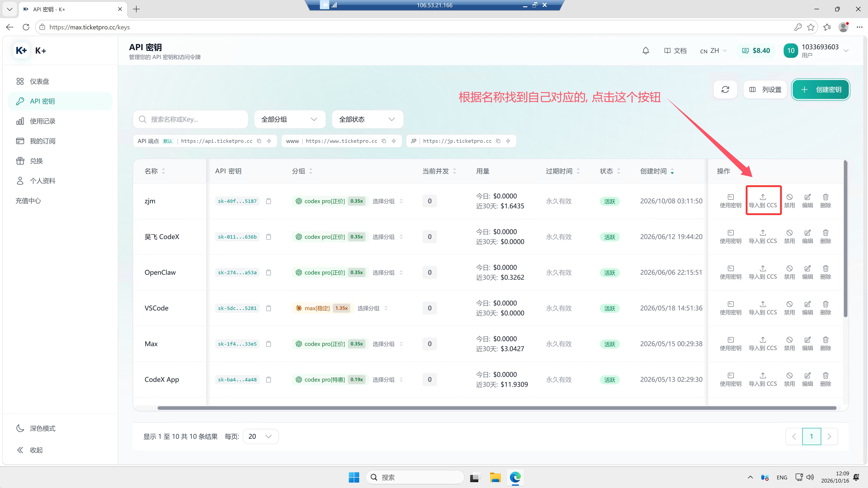This screenshot has width=868, height=488.
Task: Delete the CodeX App key
Action: 826,380
